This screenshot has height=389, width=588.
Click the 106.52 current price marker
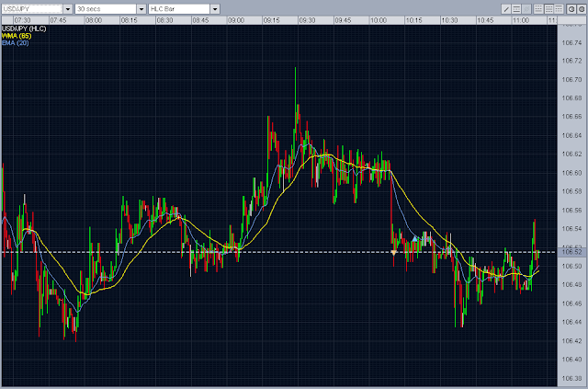[x=571, y=252]
